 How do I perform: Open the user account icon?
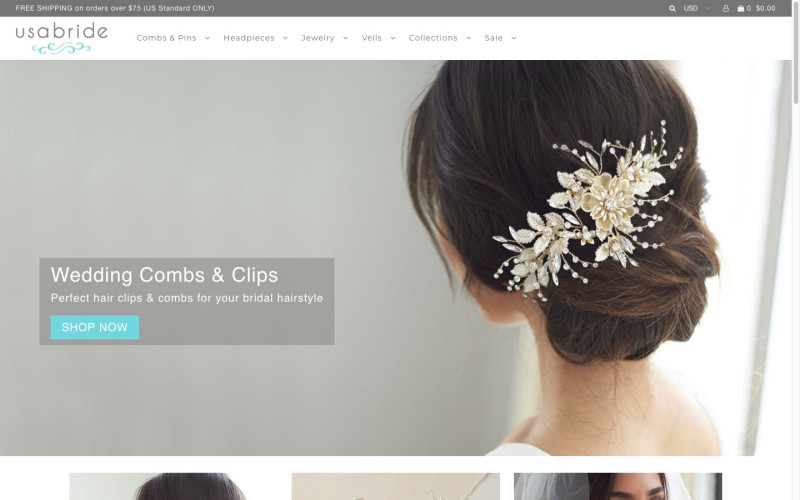(726, 8)
